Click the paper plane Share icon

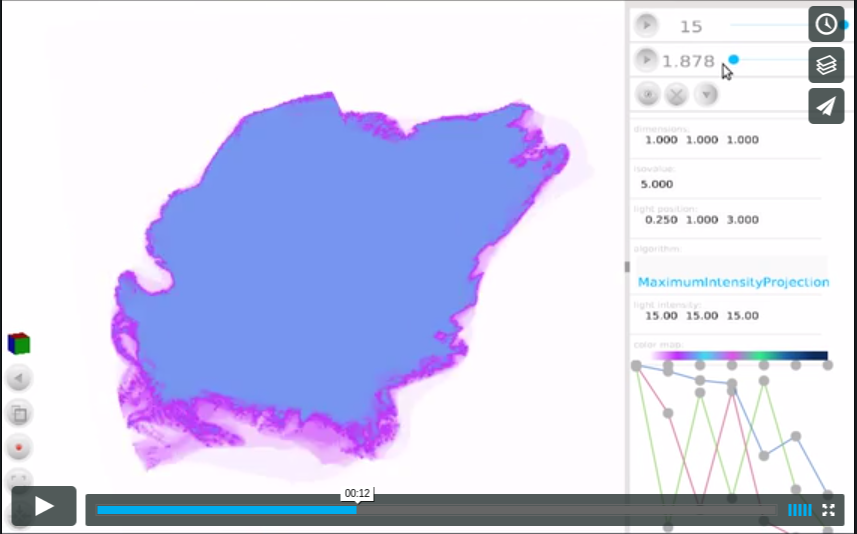pos(826,107)
